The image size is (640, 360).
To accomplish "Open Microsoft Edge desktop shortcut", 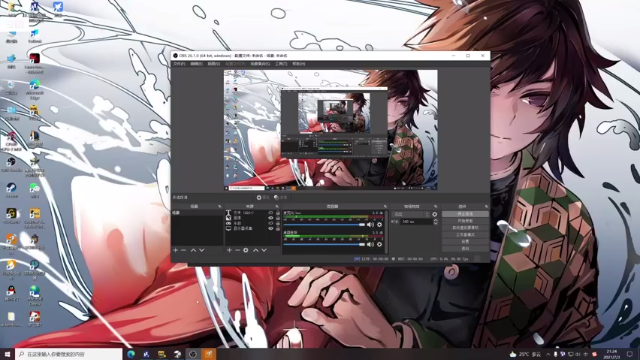I will (x=35, y=89).
